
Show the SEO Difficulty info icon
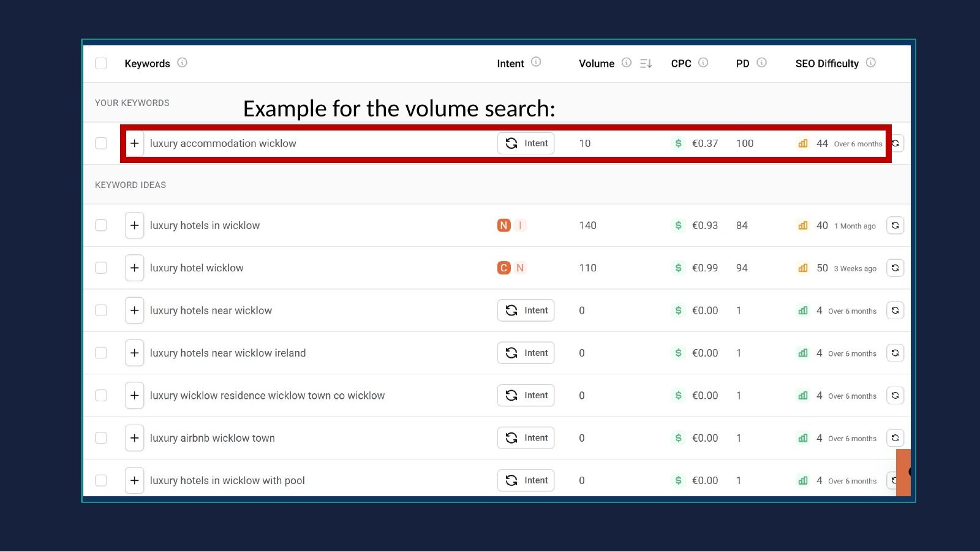[x=871, y=62]
